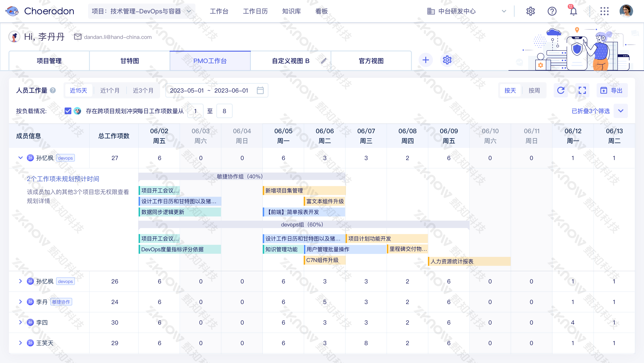Image resolution: width=644 pixels, height=363 pixels.
Task: Open the help question mark icon
Action: tap(552, 11)
